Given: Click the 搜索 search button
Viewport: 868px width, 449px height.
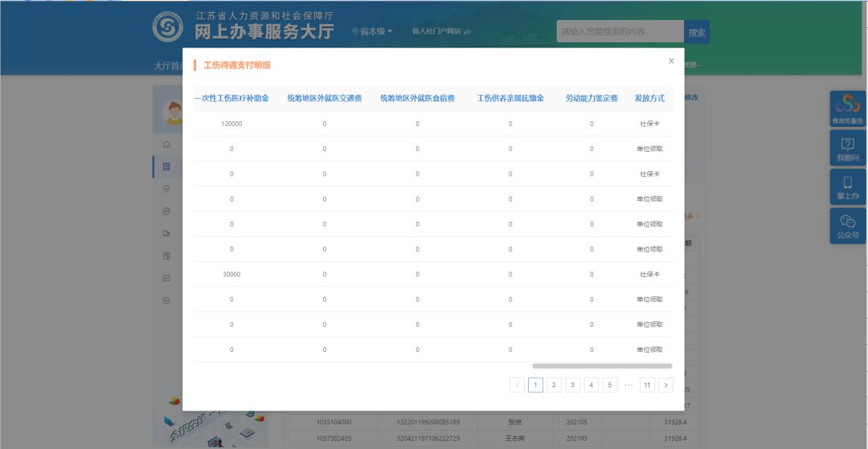Looking at the screenshot, I should pos(697,32).
